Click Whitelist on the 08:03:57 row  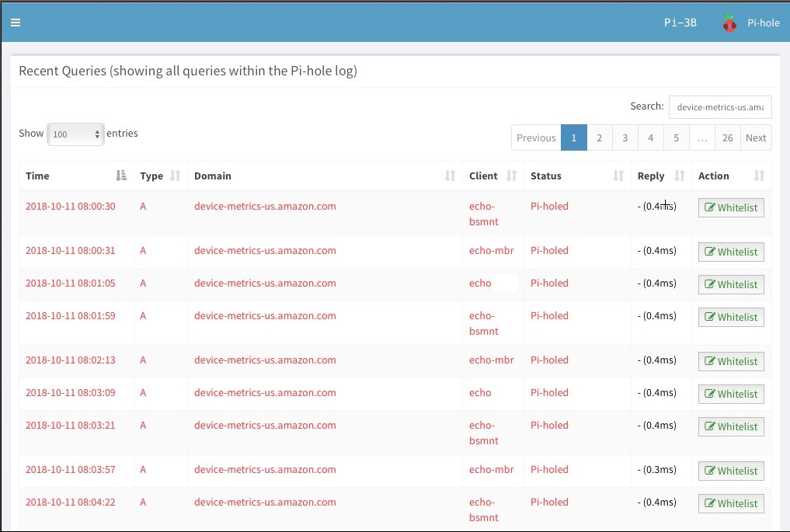click(x=731, y=471)
